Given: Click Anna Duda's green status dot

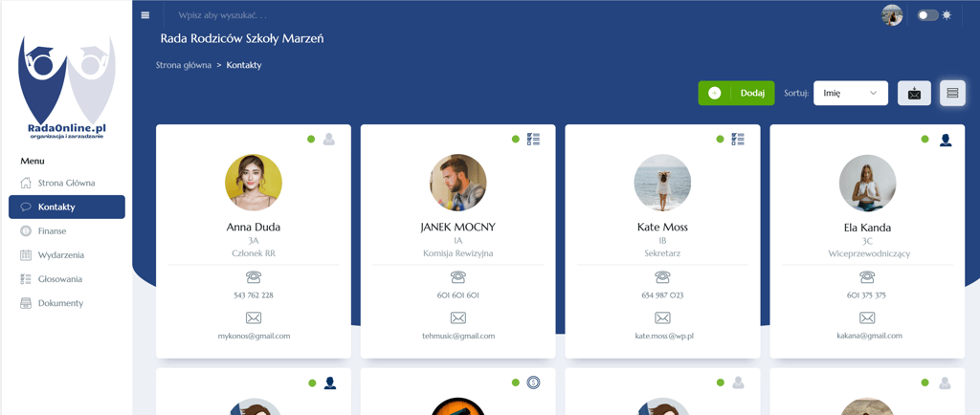Looking at the screenshot, I should point(311,140).
